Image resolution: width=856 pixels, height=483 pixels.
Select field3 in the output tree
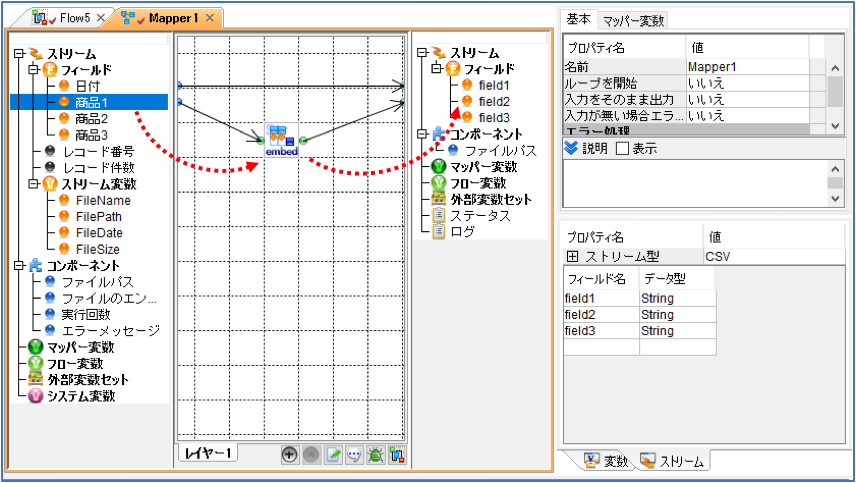(494, 117)
